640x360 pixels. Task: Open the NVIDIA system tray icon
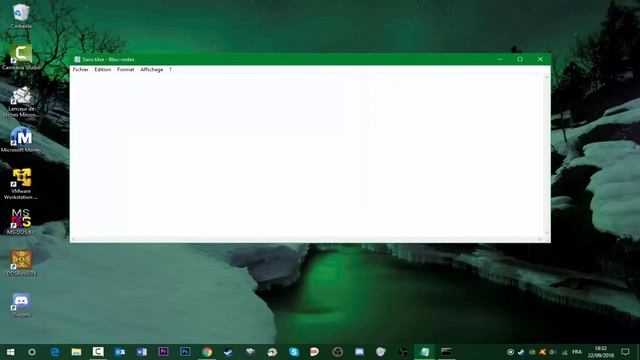tap(532, 352)
